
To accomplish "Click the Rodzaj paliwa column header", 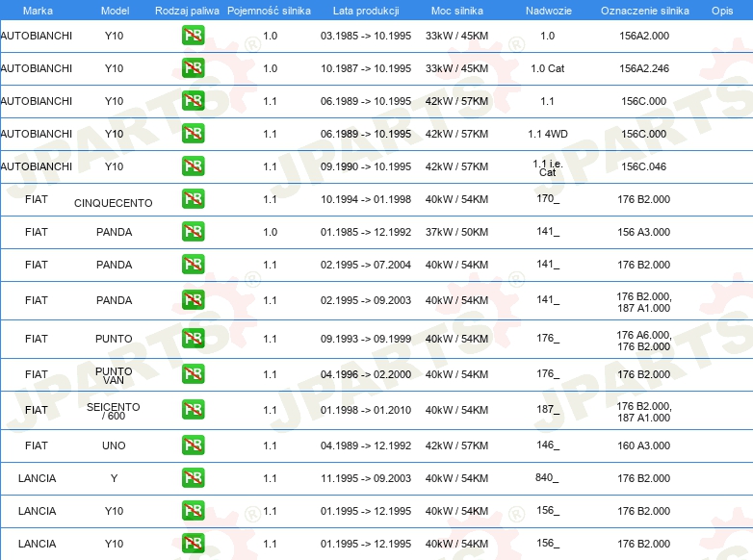I will 187,11.
